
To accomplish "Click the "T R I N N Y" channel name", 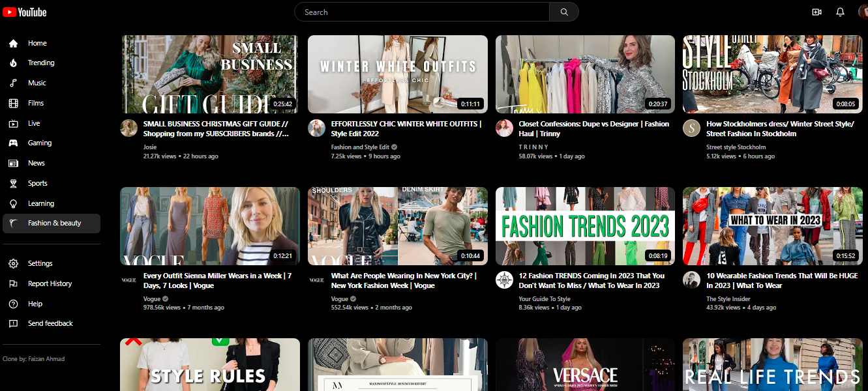I will click(534, 147).
